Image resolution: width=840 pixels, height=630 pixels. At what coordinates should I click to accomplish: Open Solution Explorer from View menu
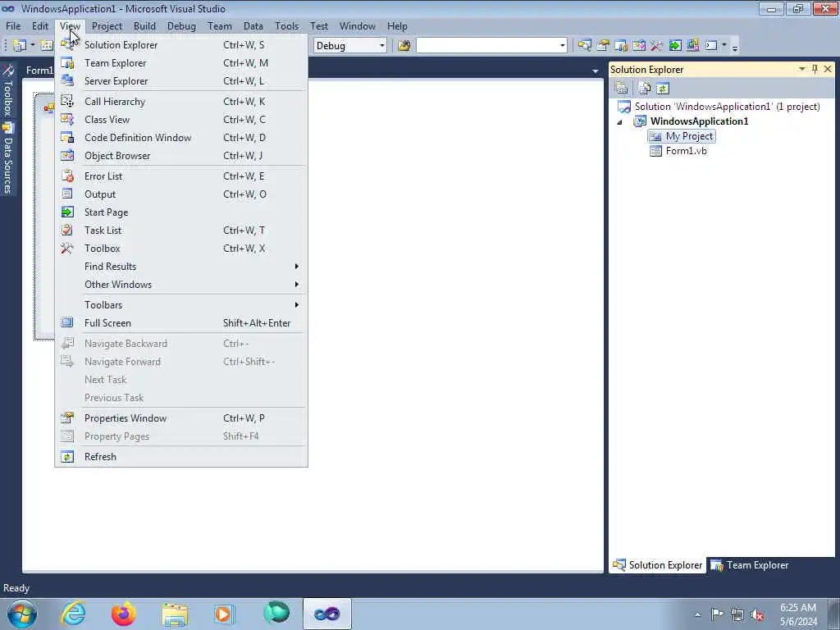point(181,45)
